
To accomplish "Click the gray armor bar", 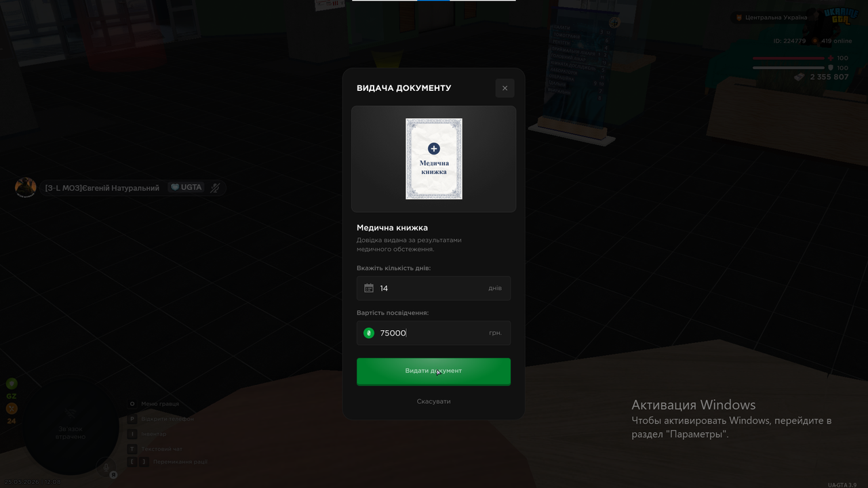I will (788, 68).
